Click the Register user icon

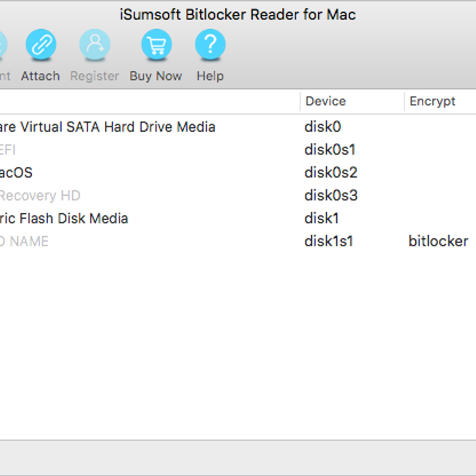pos(94,44)
